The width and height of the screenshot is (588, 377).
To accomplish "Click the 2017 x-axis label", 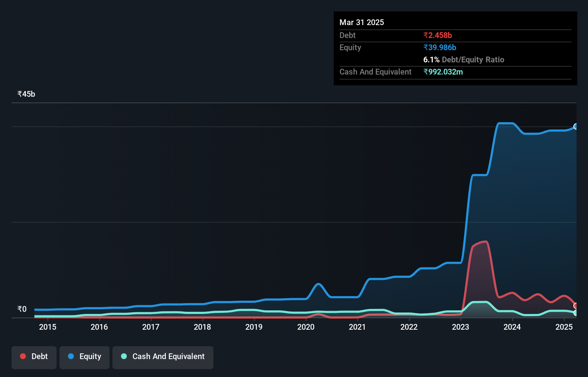I will [x=151, y=327].
